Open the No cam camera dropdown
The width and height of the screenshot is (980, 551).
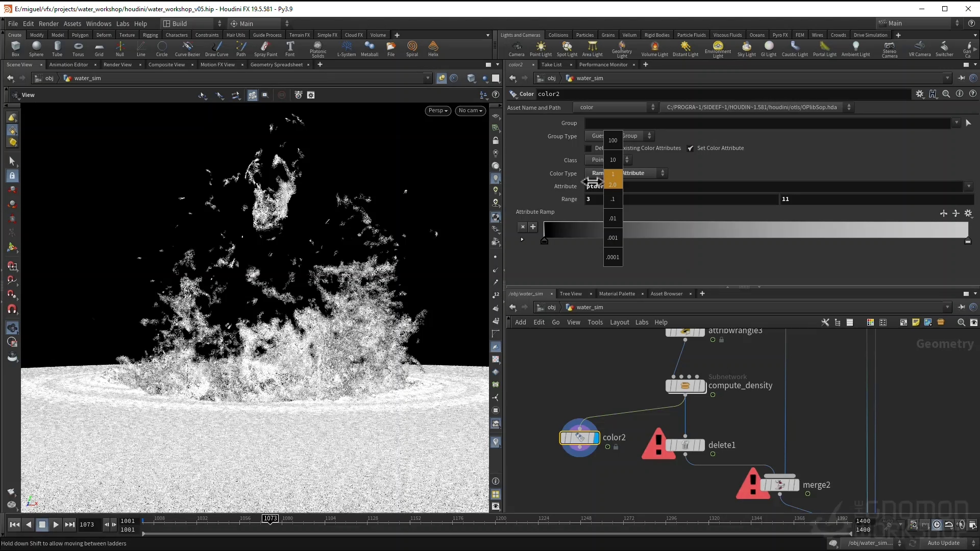click(470, 111)
